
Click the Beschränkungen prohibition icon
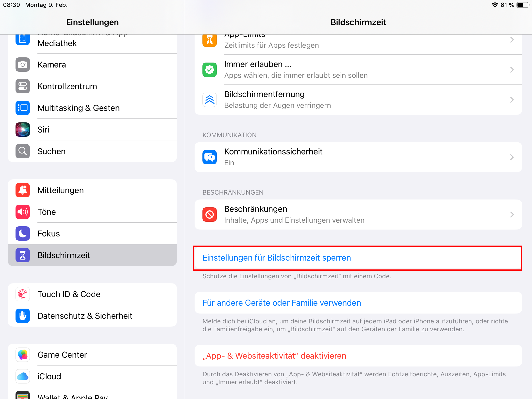(x=209, y=215)
